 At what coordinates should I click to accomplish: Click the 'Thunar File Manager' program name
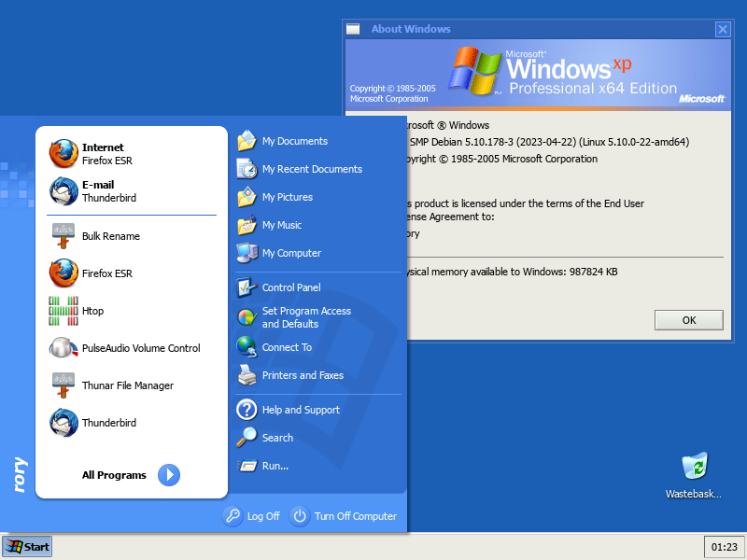pyautogui.click(x=128, y=385)
